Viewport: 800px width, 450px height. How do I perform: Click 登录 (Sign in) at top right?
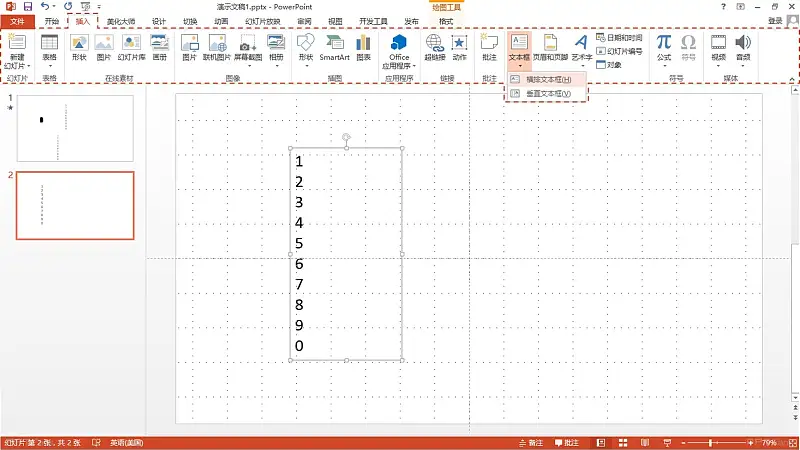coord(775,21)
